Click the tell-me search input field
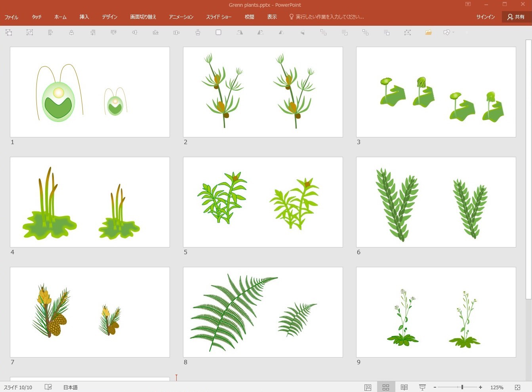This screenshot has width=532, height=392. pyautogui.click(x=330, y=17)
